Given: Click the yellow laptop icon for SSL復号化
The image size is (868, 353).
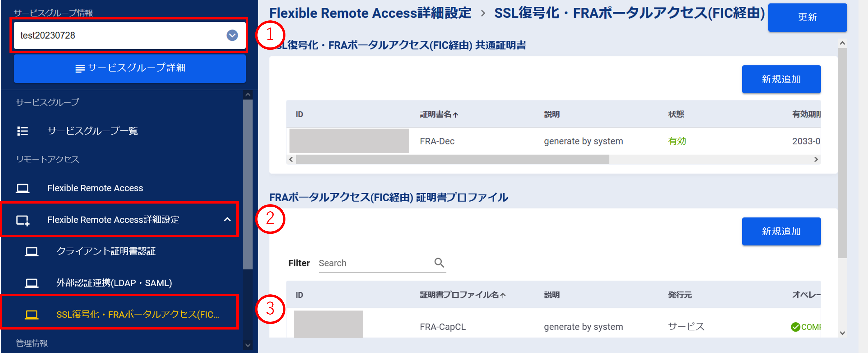Looking at the screenshot, I should click(32, 315).
